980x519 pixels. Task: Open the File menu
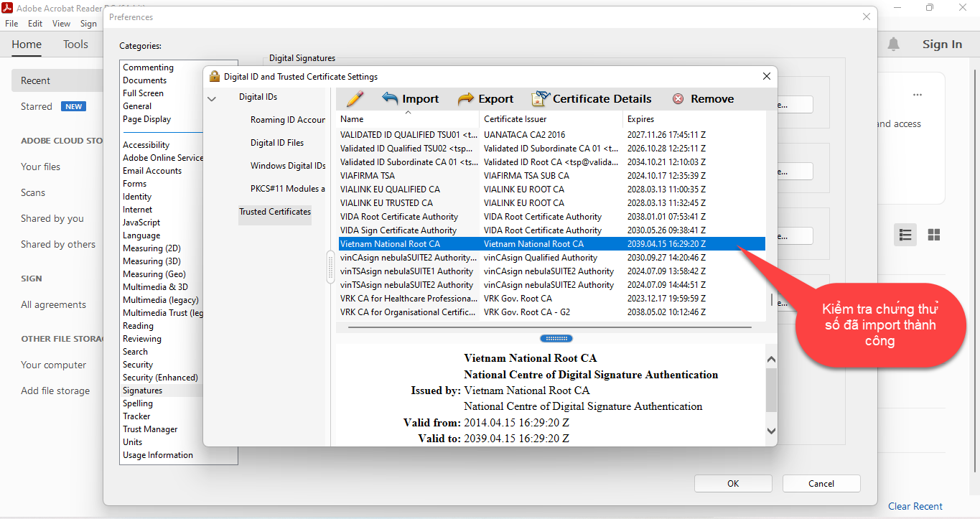[11, 24]
